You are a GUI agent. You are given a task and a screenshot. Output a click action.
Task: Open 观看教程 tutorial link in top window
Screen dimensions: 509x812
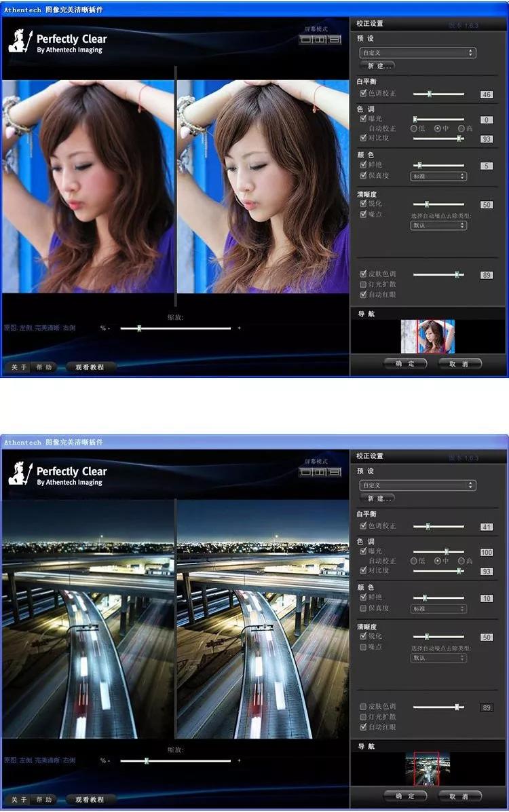coord(90,367)
